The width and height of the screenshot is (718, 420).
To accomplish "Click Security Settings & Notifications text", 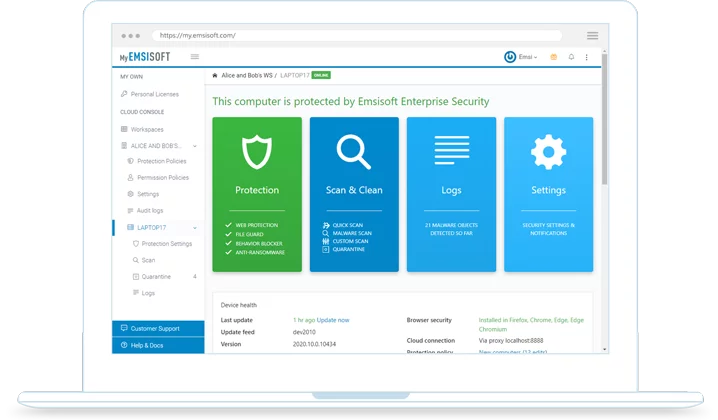I will point(549,229).
